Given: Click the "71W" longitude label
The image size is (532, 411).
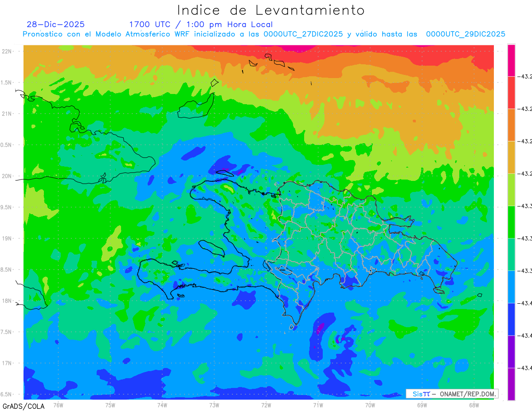Looking at the screenshot, I should point(318,405).
